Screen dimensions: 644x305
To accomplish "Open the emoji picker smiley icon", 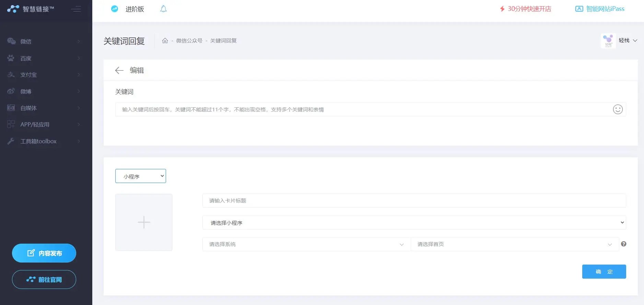I will coord(618,109).
